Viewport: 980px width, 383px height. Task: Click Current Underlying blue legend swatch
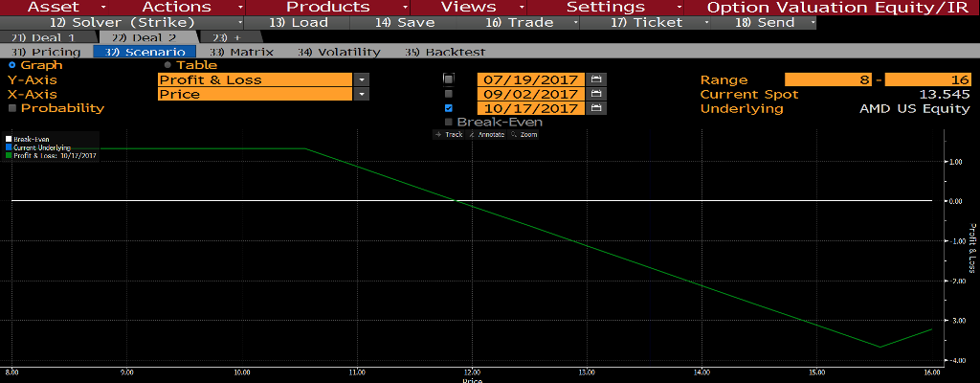point(9,147)
